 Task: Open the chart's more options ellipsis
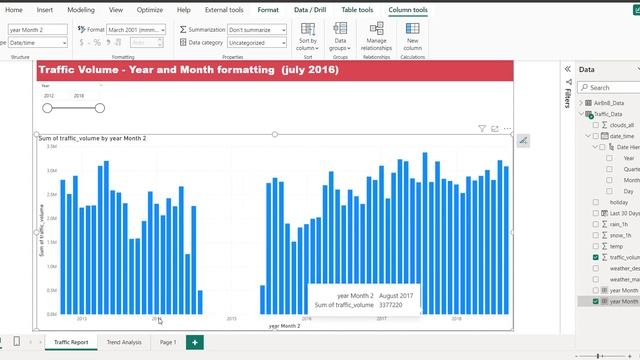507,129
